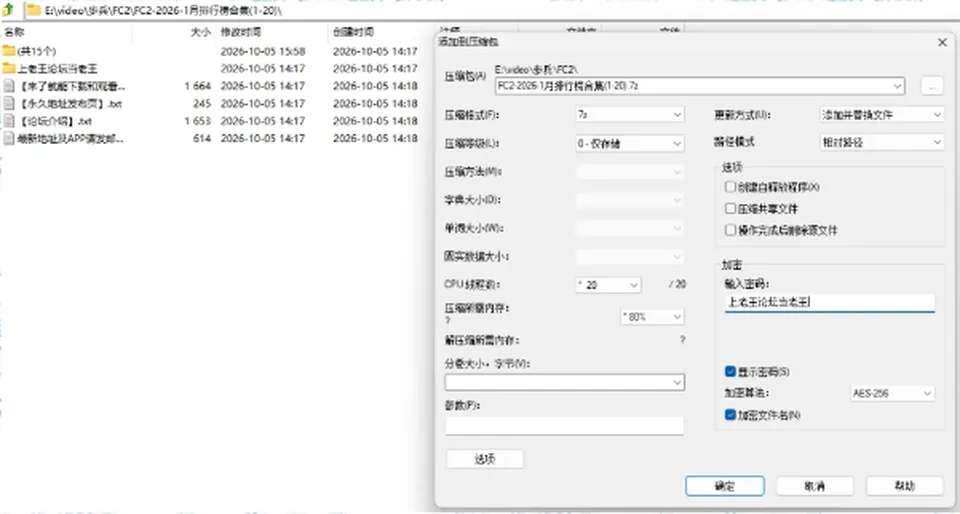Open the 压缩格式 dropdown showing 7z
The width and height of the screenshot is (960, 514).
629,114
